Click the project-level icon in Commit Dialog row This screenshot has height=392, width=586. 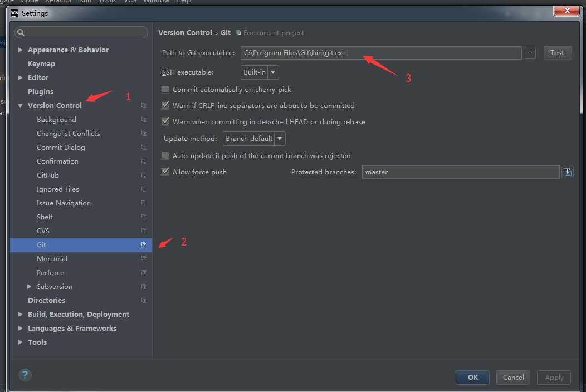pos(144,147)
